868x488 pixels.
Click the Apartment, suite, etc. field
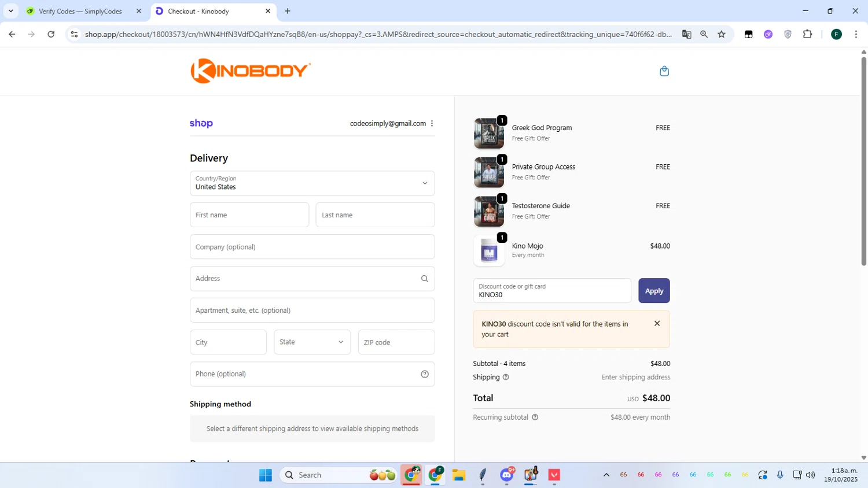coord(312,310)
